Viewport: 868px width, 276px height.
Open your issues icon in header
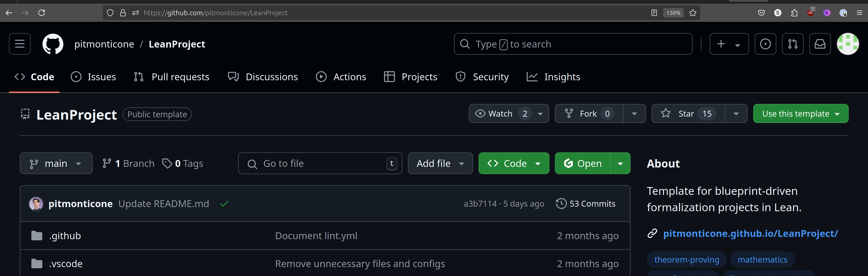click(x=765, y=44)
